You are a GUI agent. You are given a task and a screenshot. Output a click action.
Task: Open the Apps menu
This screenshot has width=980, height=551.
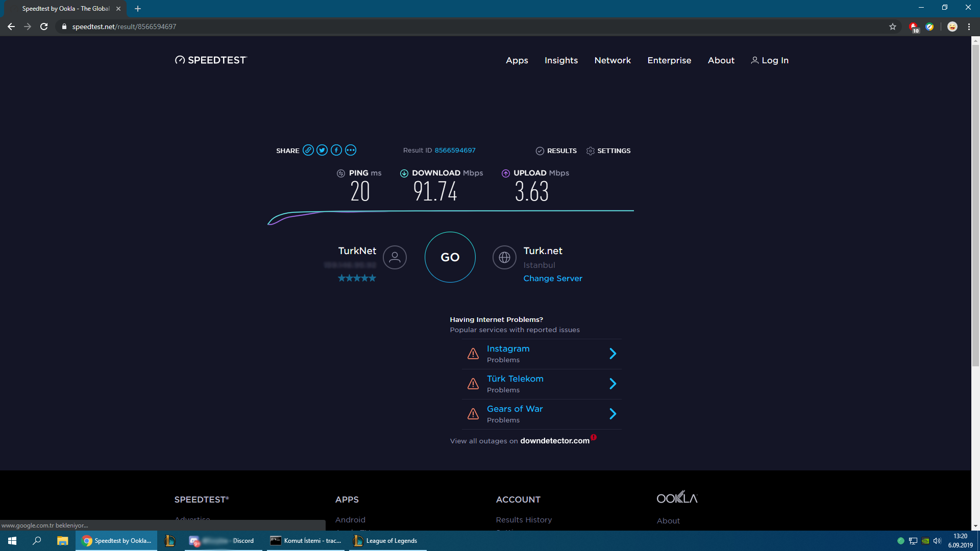pos(517,60)
